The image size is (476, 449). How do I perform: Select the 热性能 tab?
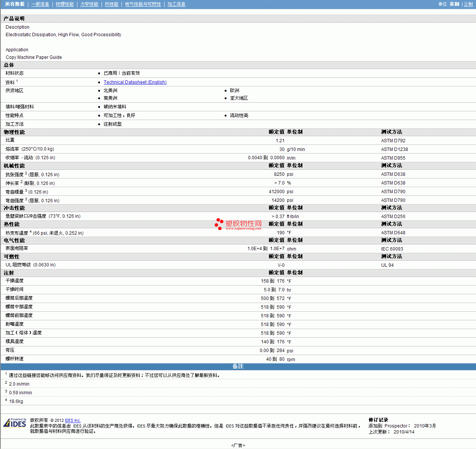click(111, 4)
